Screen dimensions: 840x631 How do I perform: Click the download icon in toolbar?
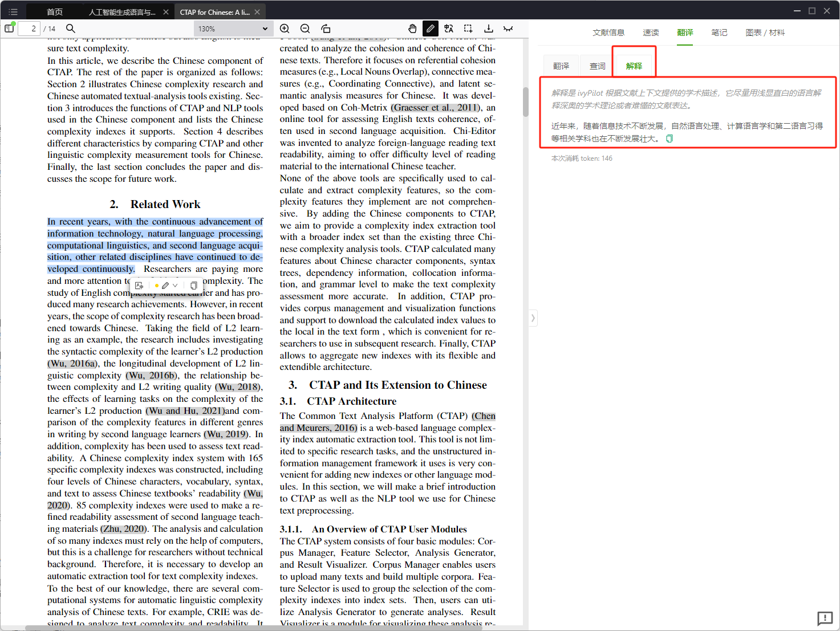tap(489, 29)
